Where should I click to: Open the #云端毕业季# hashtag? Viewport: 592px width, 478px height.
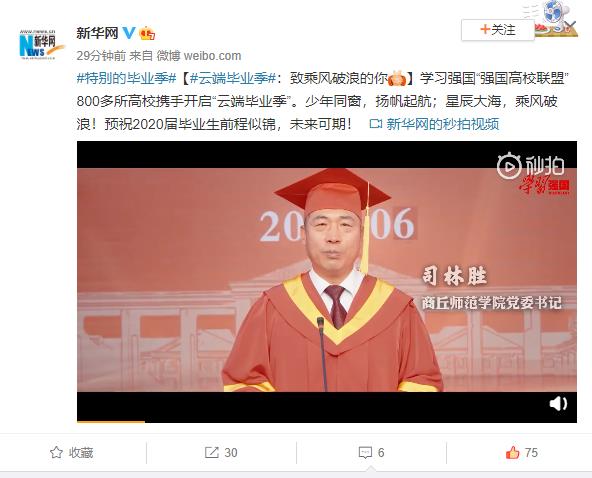[x=232, y=79]
